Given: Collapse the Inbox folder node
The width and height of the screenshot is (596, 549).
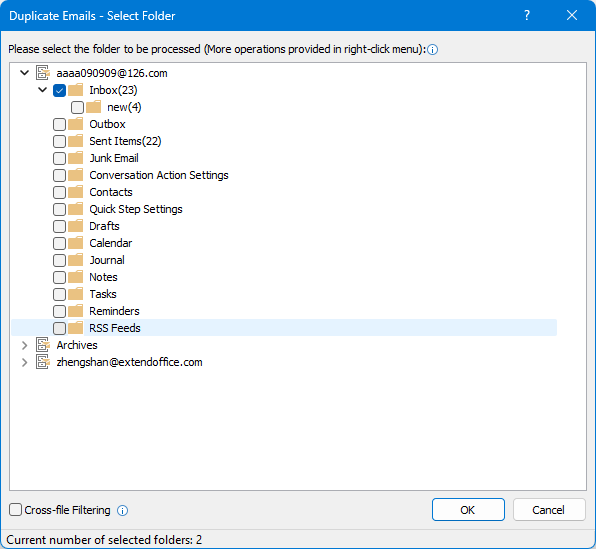Looking at the screenshot, I should click(x=43, y=90).
